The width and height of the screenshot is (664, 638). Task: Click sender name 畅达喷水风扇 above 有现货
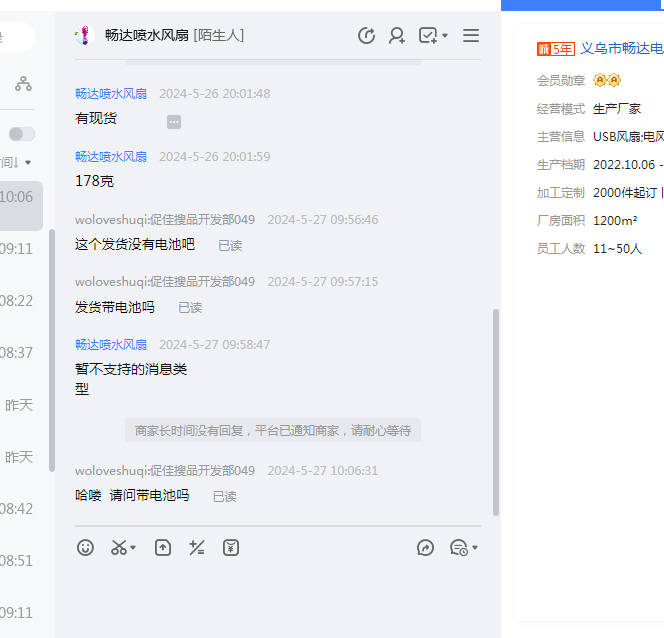pyautogui.click(x=111, y=94)
